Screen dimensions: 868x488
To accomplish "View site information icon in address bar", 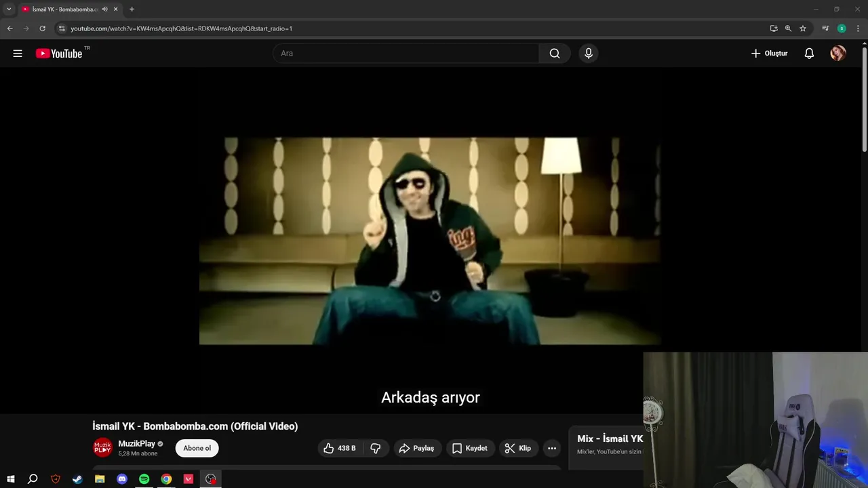I will [62, 28].
